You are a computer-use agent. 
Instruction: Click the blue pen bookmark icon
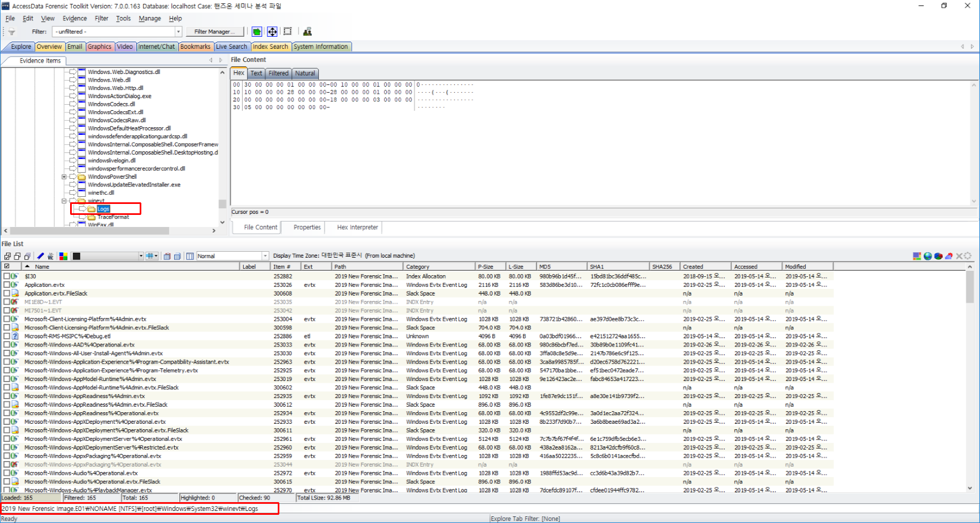click(x=41, y=256)
